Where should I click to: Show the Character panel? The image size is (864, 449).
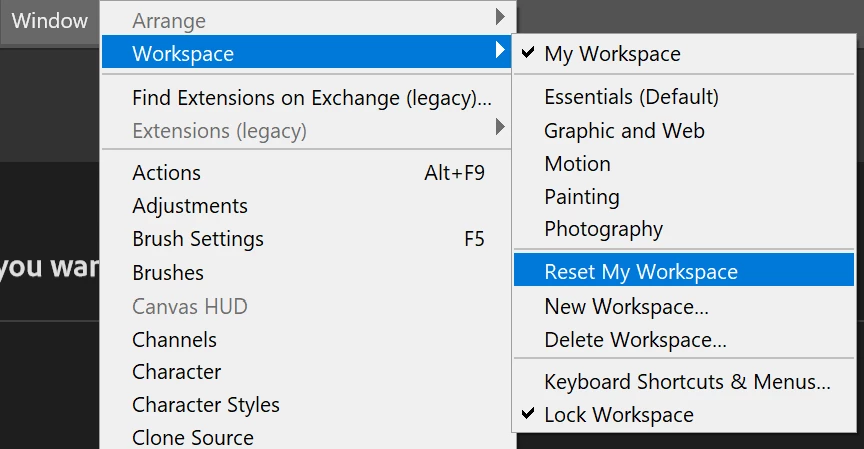click(x=177, y=372)
